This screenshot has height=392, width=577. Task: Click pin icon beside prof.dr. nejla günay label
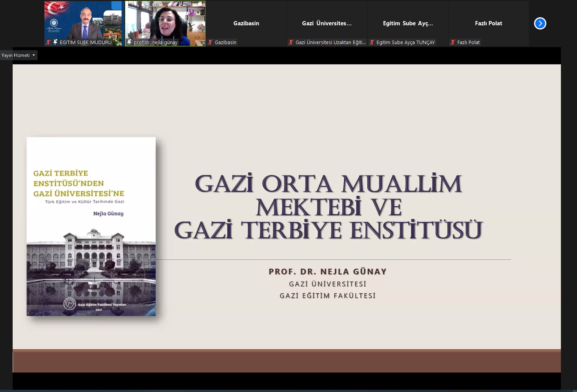click(x=129, y=42)
